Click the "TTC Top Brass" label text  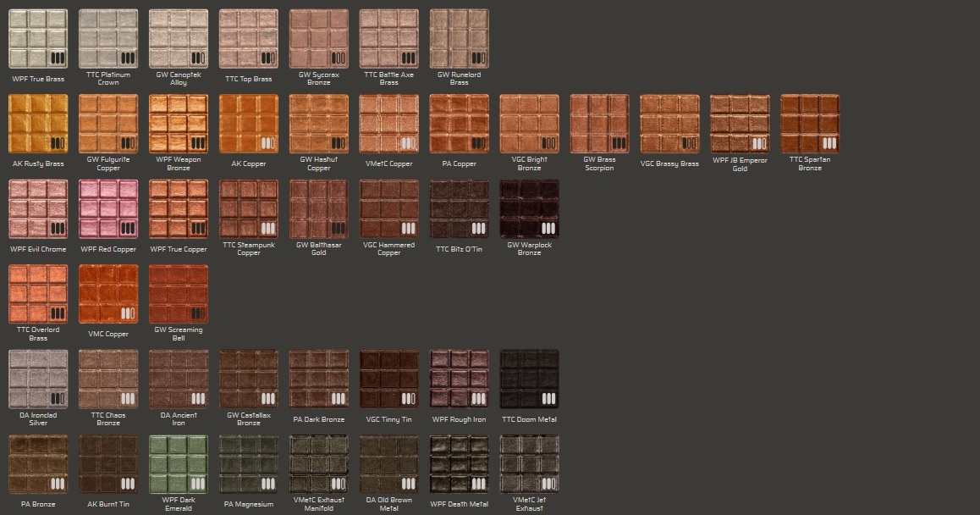point(248,79)
